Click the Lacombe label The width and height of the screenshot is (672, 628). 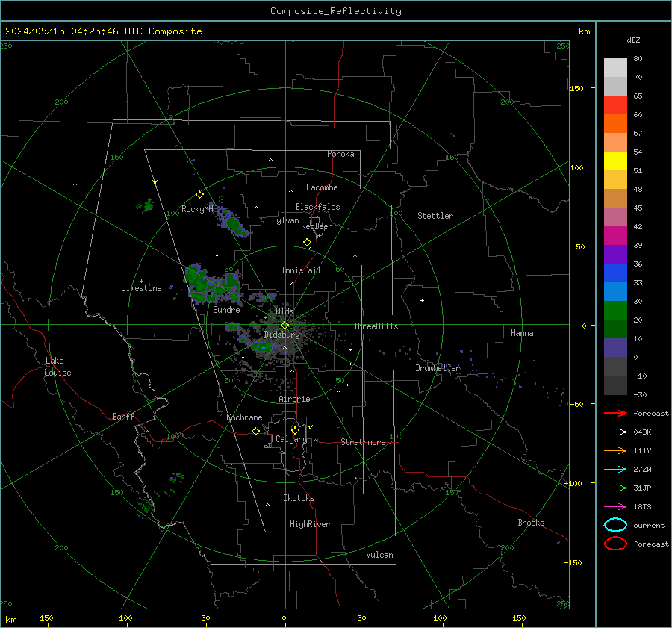322,187
